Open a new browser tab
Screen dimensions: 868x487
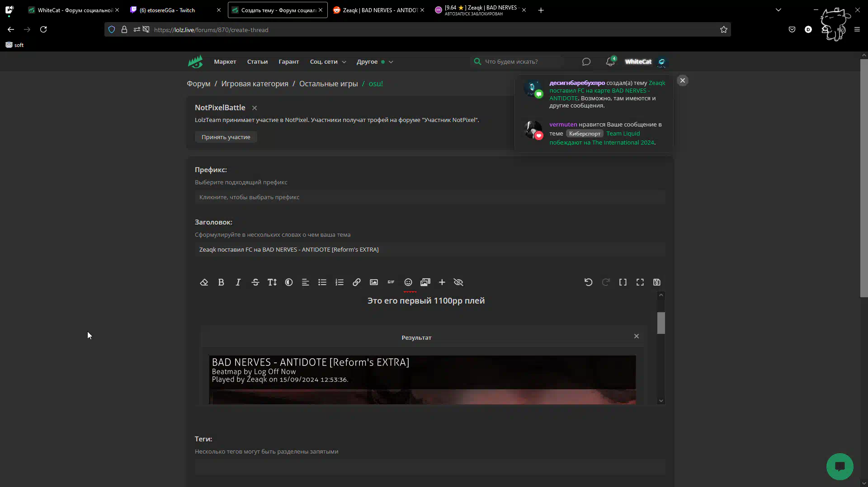pyautogui.click(x=541, y=10)
